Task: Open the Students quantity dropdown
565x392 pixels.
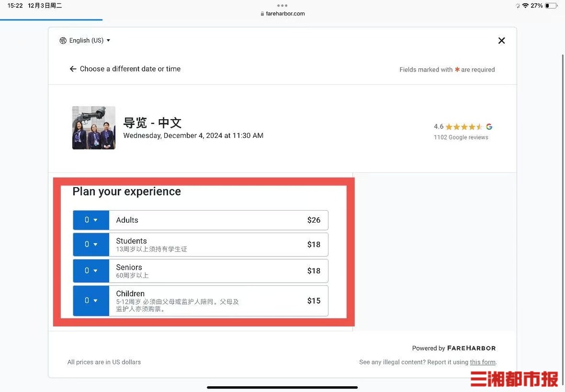Action: 91,245
